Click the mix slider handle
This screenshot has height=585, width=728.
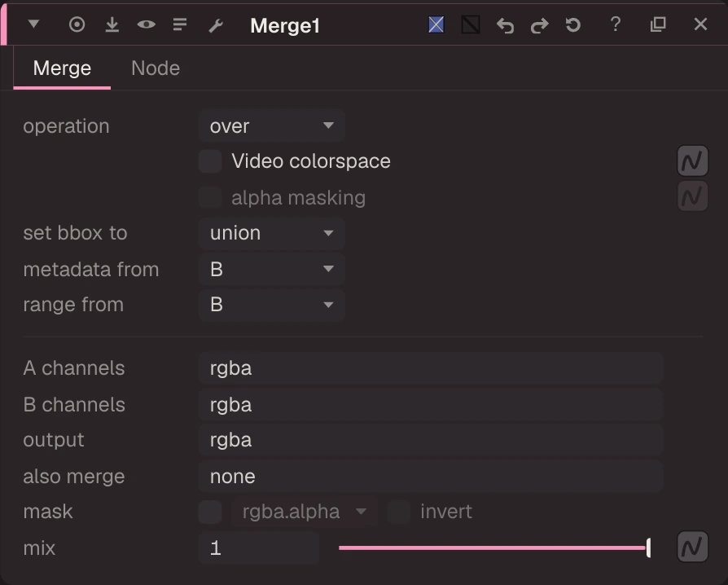(648, 548)
